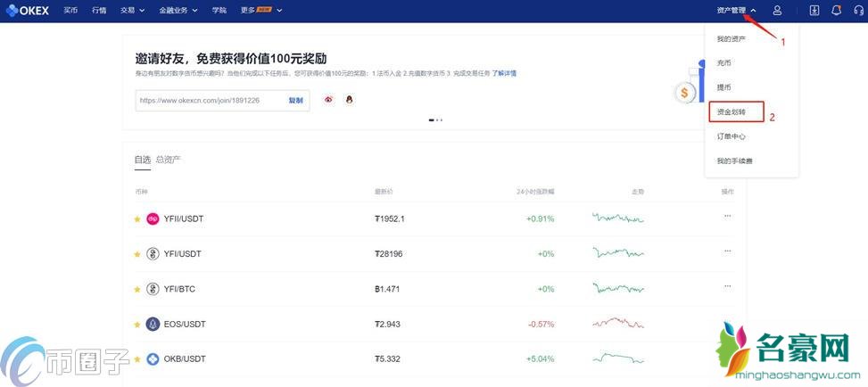868x387 pixels.
Task: Click the customer support headset icon
Action: [859, 11]
